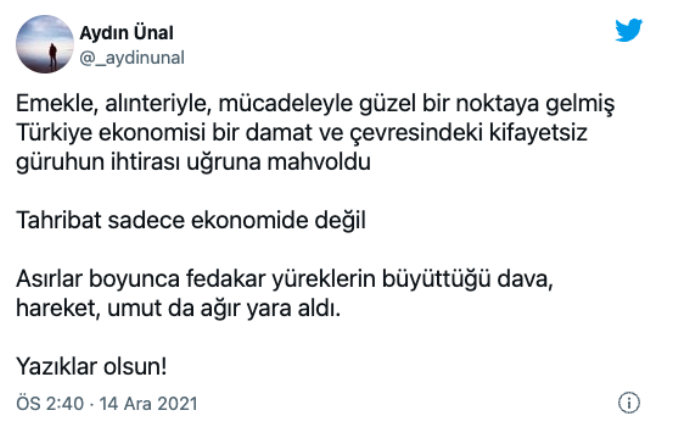Viewport: 673px width, 446px height.
Task: Click the tweet timestamp ÖS 2:40
Action: click(x=52, y=404)
